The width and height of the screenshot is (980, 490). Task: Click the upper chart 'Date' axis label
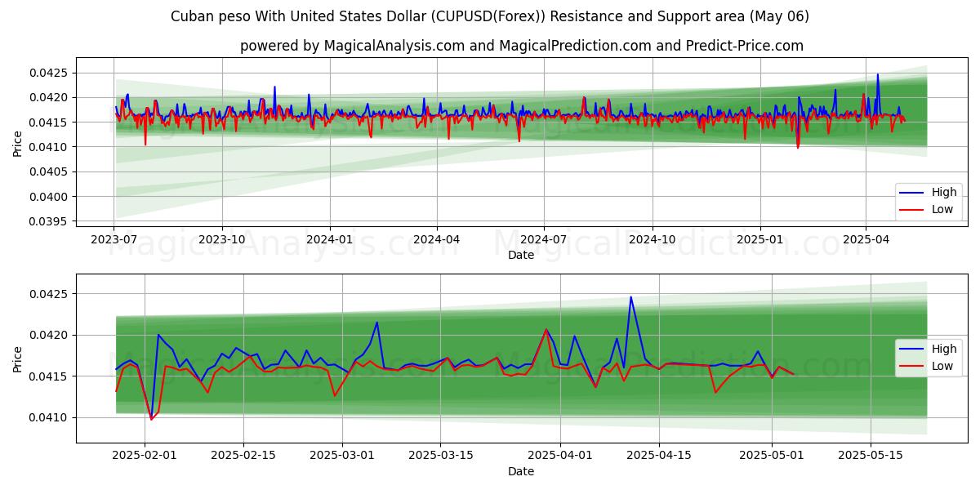coord(521,255)
